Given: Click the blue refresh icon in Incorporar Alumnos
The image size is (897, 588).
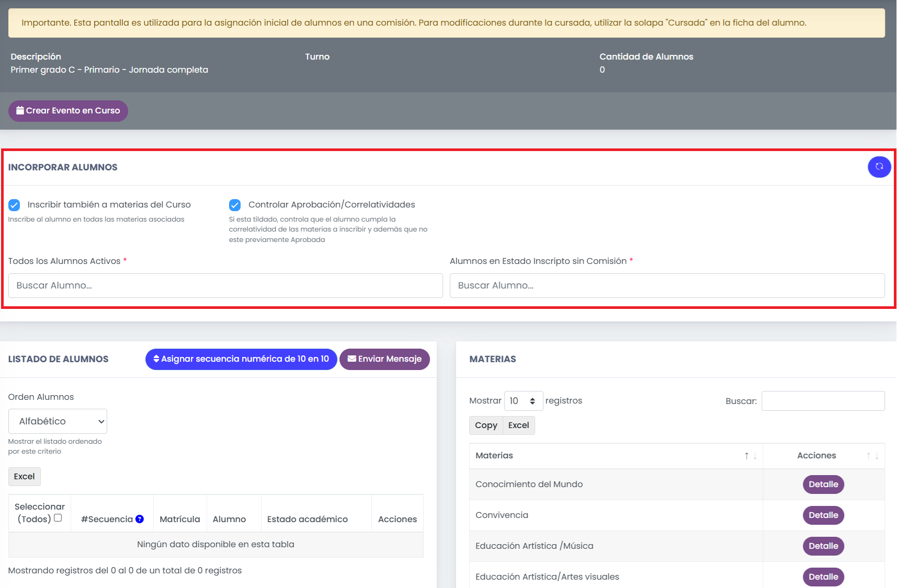Looking at the screenshot, I should click(879, 167).
